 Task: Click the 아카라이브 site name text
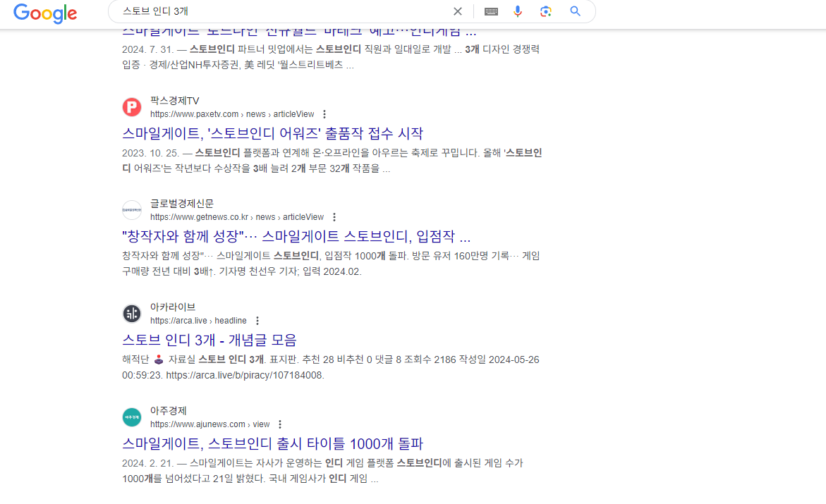coord(173,307)
